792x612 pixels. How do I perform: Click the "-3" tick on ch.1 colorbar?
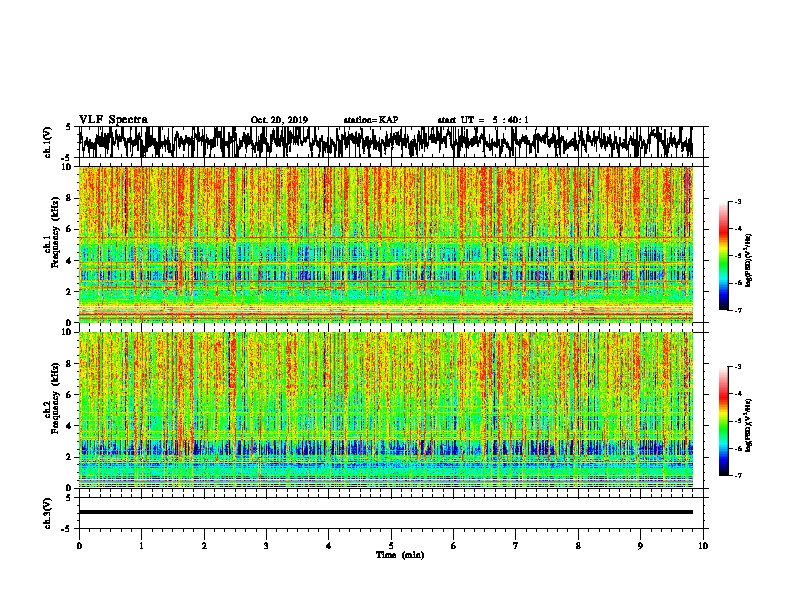pos(738,201)
